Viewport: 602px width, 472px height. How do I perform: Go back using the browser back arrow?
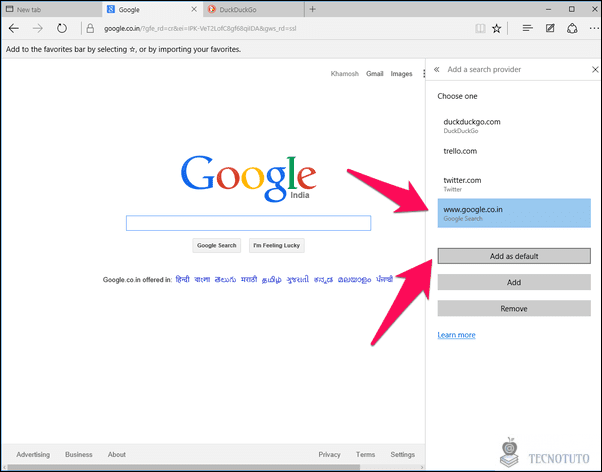click(14, 28)
